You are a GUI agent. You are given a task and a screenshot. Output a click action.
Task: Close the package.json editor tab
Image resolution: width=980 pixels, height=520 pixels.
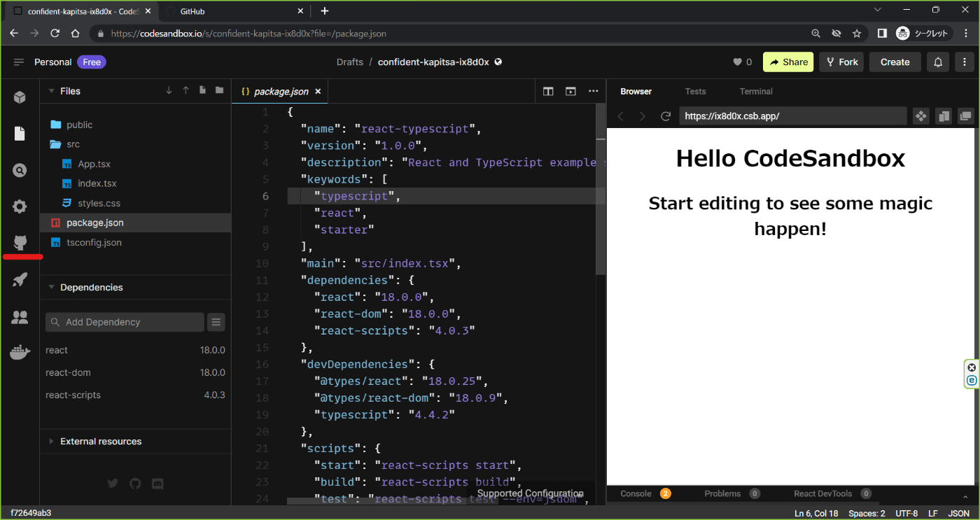point(318,91)
